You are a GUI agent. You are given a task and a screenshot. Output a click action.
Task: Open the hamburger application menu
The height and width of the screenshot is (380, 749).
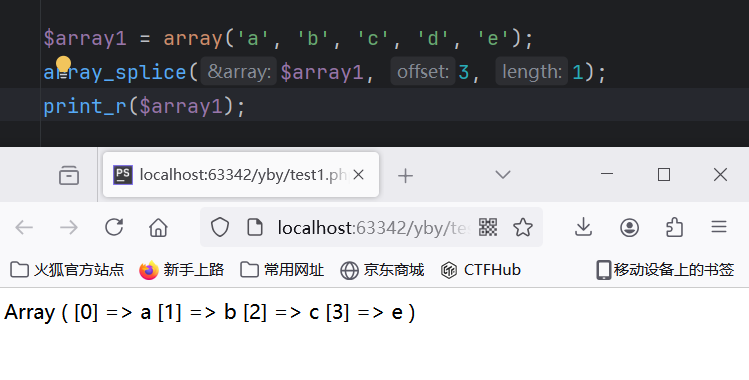click(x=718, y=226)
